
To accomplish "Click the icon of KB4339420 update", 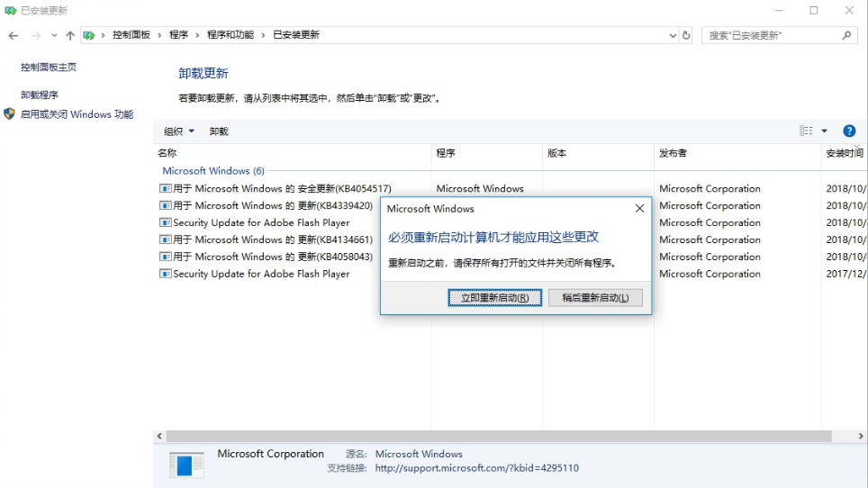I will pos(165,206).
